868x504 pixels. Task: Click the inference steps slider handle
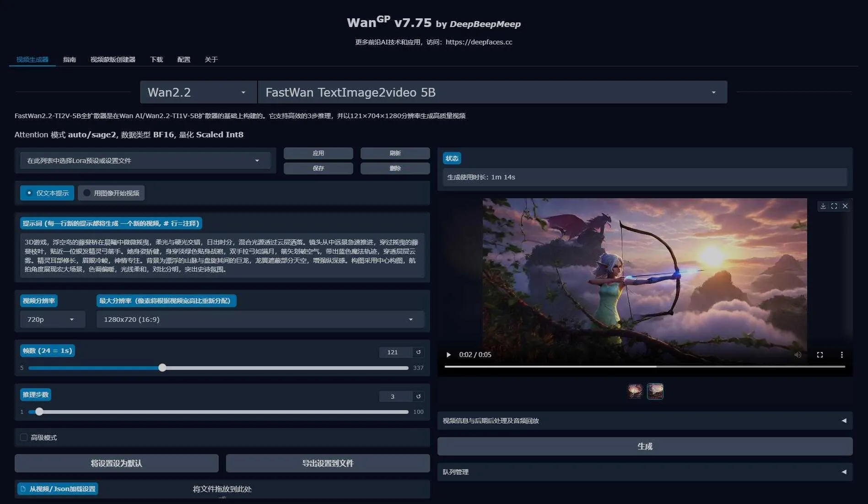click(x=39, y=412)
